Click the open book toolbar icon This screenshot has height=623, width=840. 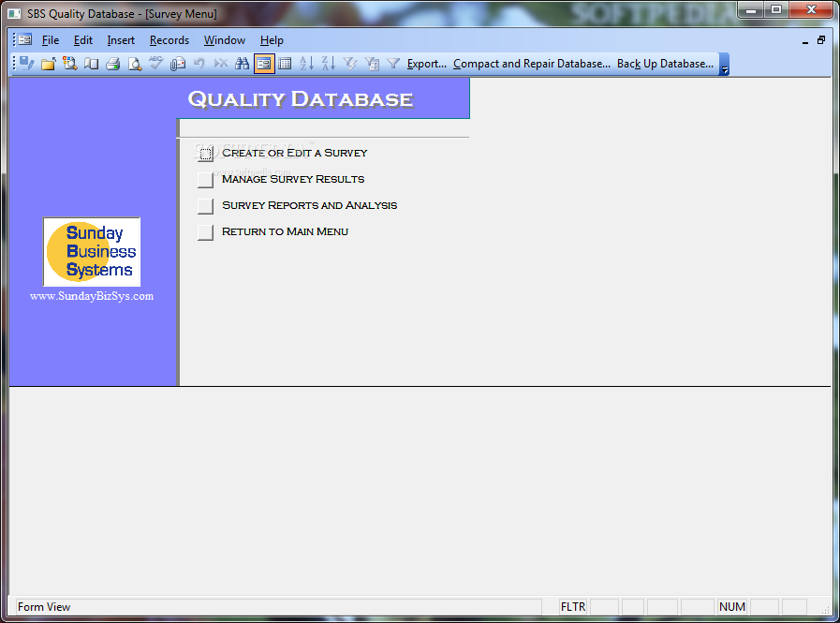click(91, 64)
